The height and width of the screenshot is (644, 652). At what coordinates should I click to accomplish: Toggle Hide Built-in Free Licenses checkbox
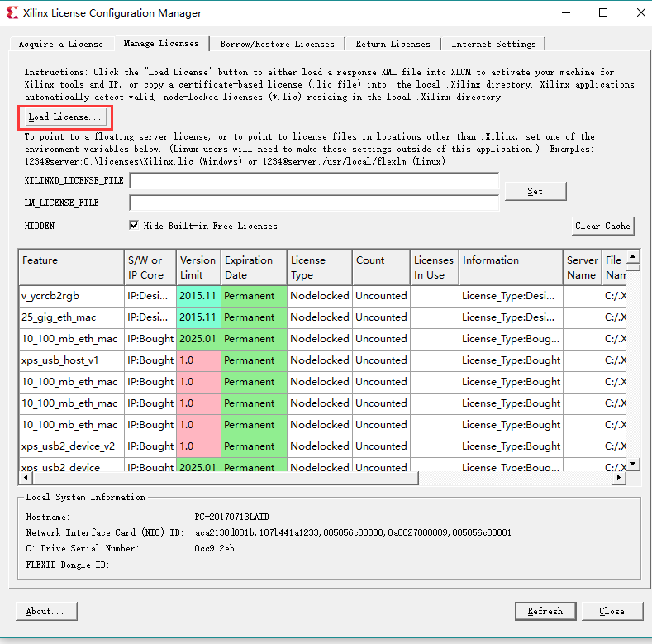point(134,226)
